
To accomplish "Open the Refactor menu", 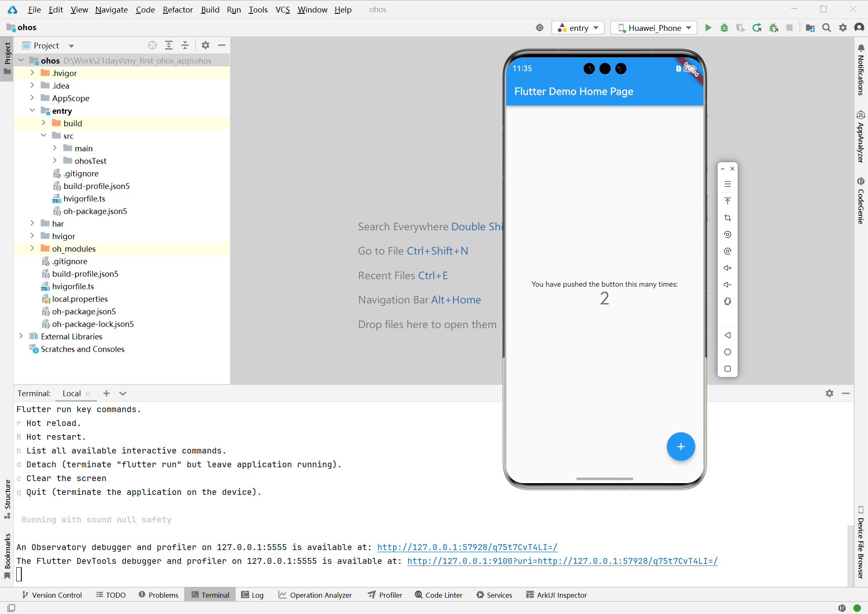I will pos(178,10).
